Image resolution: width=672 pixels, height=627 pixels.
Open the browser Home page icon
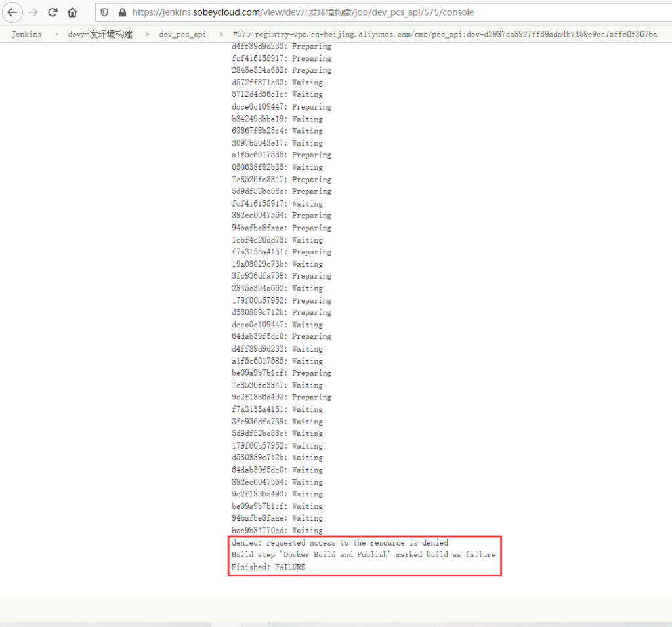pos(71,12)
